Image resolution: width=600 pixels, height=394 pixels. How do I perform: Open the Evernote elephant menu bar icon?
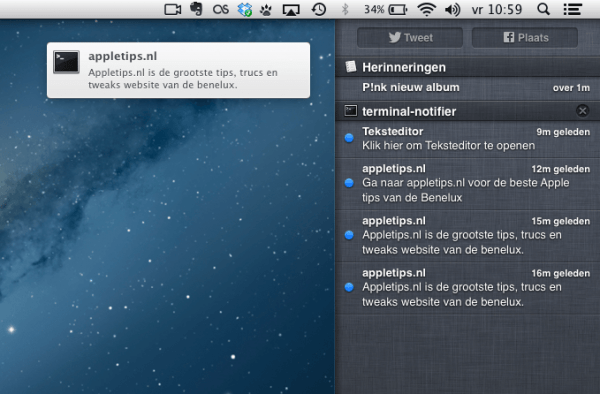point(196,9)
